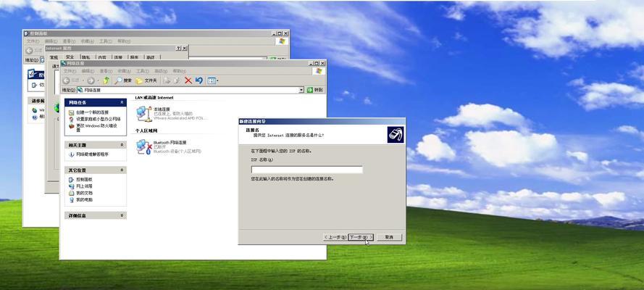Click 取消 (Cancel) button in wizard

point(389,237)
